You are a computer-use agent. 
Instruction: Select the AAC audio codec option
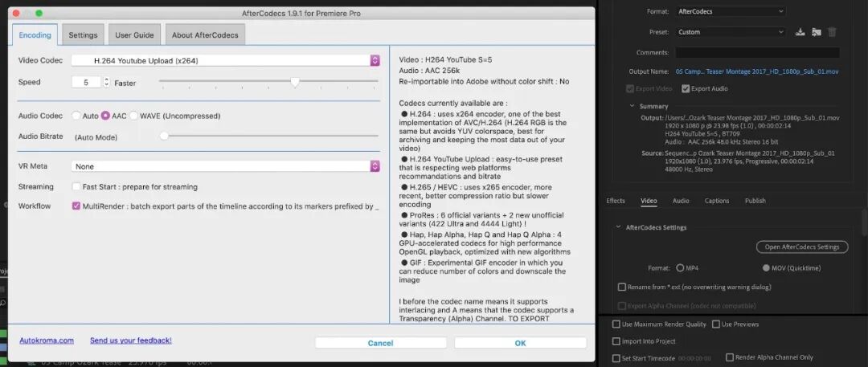click(105, 116)
